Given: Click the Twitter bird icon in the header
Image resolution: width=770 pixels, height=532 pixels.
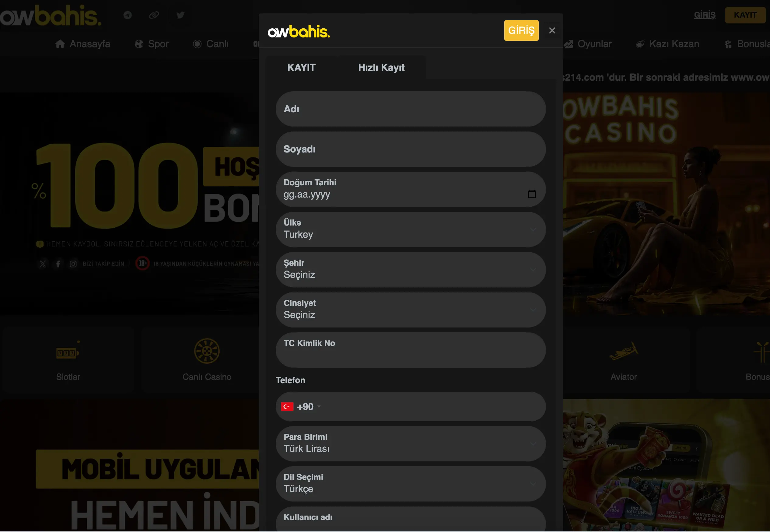Looking at the screenshot, I should 180,15.
